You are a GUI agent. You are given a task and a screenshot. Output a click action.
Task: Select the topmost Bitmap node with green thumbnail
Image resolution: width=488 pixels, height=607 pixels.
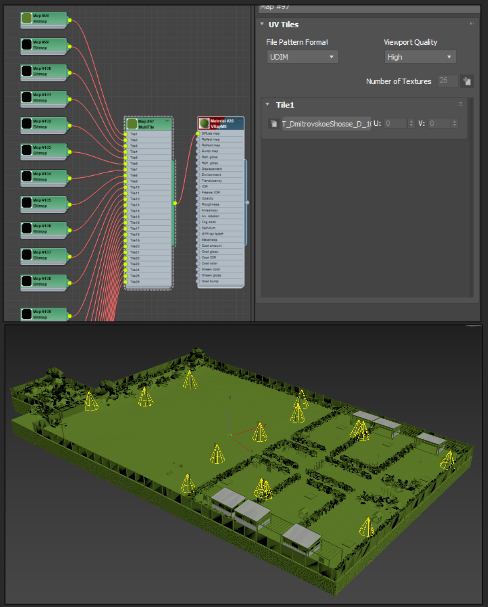44,19
